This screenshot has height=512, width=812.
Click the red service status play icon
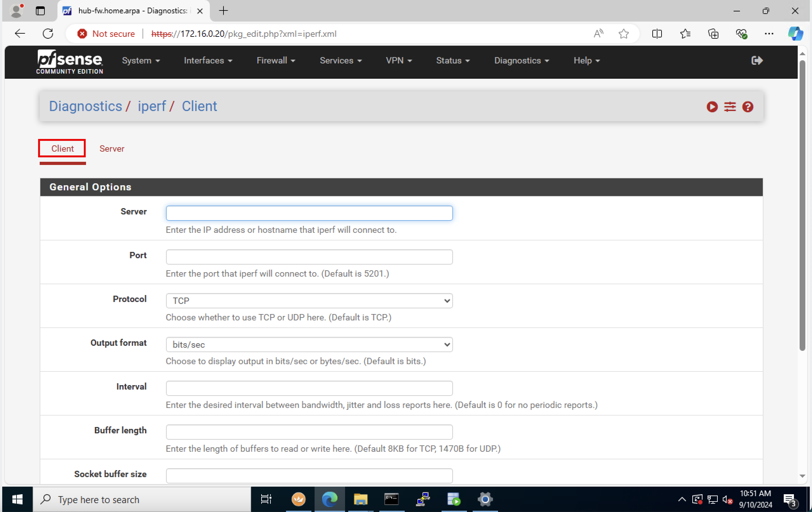pos(712,107)
